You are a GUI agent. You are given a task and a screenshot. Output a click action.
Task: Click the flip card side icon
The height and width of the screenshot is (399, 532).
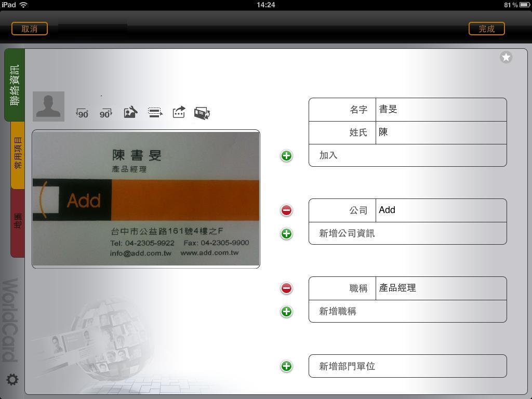(202, 113)
